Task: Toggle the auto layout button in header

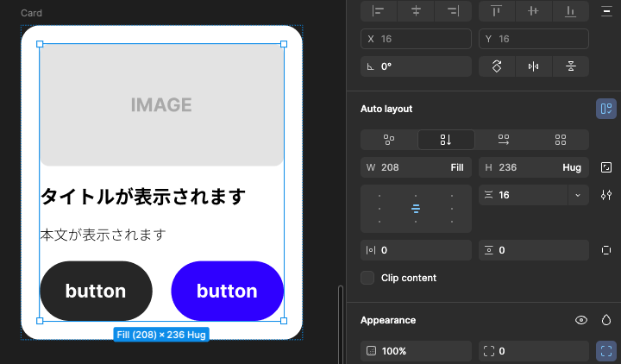Action: pyautogui.click(x=606, y=109)
